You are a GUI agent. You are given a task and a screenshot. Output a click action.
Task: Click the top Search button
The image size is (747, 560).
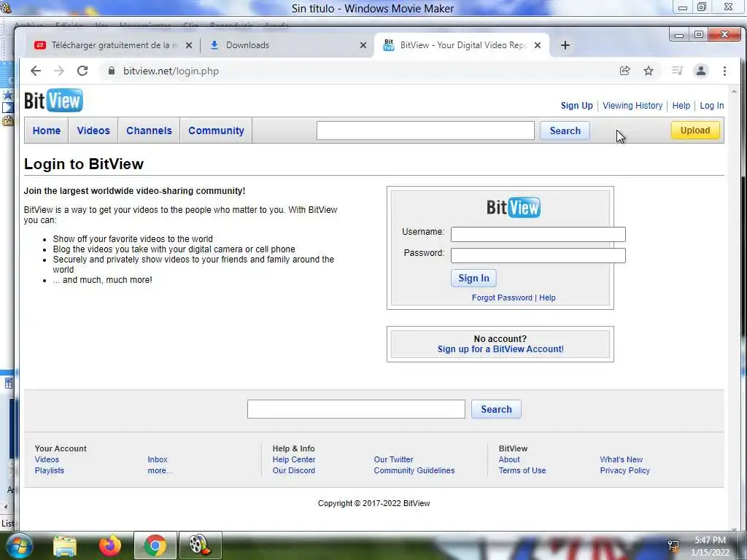click(x=565, y=131)
